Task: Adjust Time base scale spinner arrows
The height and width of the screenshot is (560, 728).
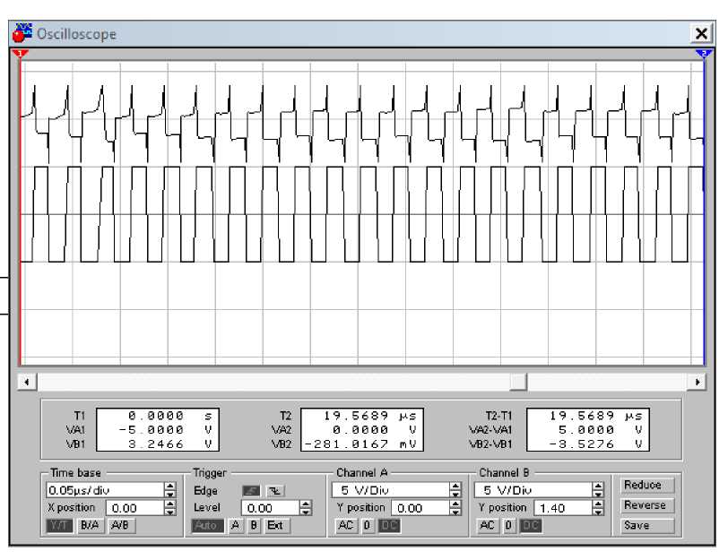Action: [x=169, y=491]
